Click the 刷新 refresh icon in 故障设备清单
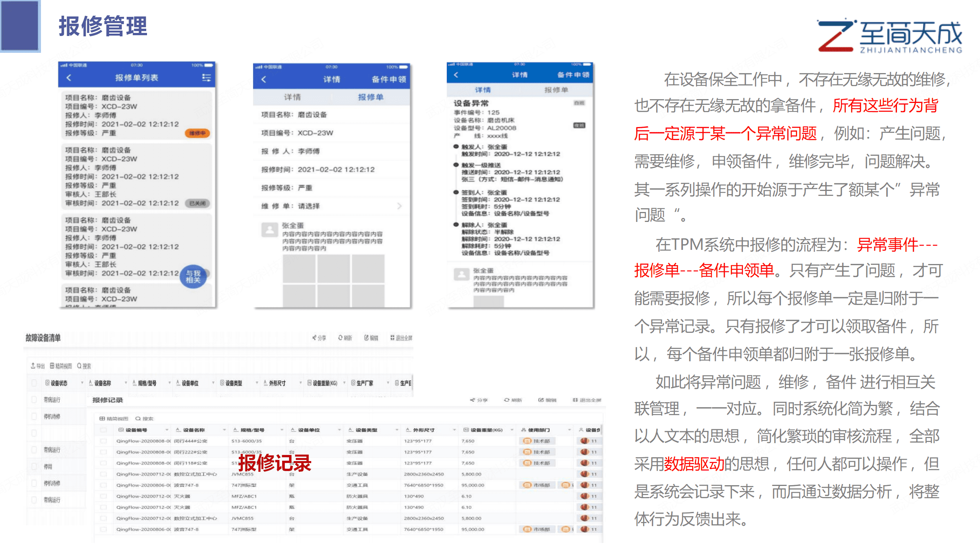The height and width of the screenshot is (551, 980). point(340,337)
